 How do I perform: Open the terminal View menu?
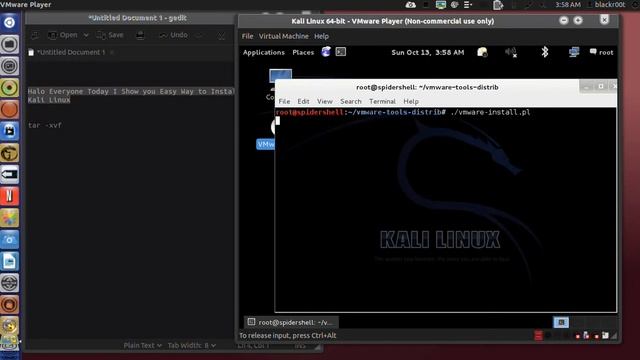point(324,101)
